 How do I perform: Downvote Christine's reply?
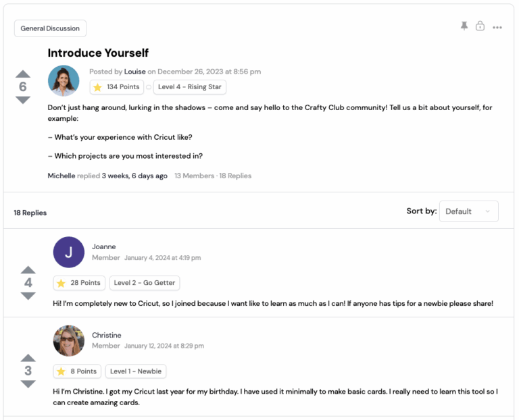pos(28,384)
